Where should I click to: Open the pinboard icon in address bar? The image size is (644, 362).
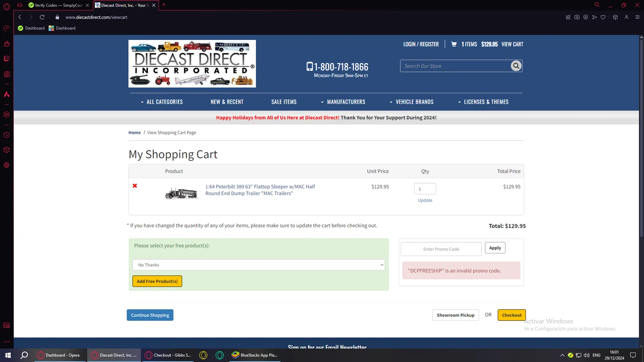tap(568, 17)
